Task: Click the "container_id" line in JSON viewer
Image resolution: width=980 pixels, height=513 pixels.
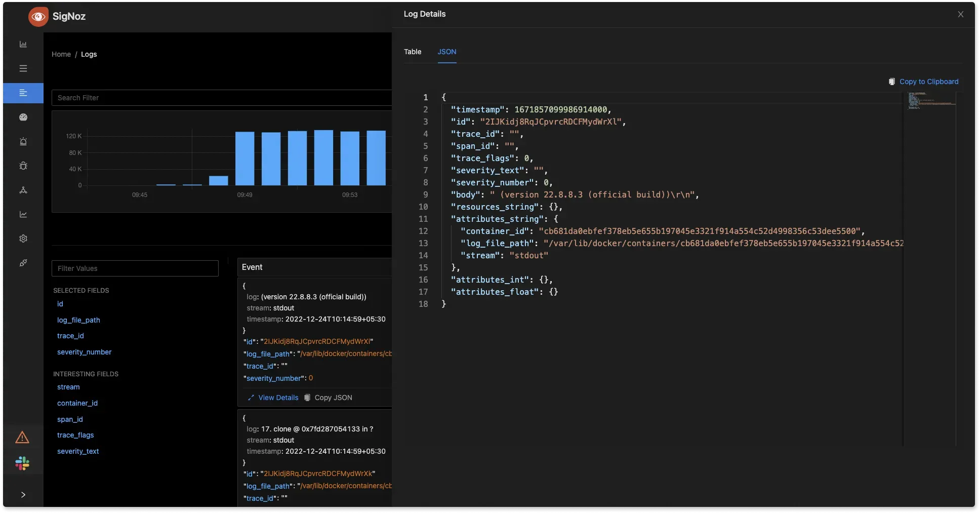Action: tap(663, 231)
